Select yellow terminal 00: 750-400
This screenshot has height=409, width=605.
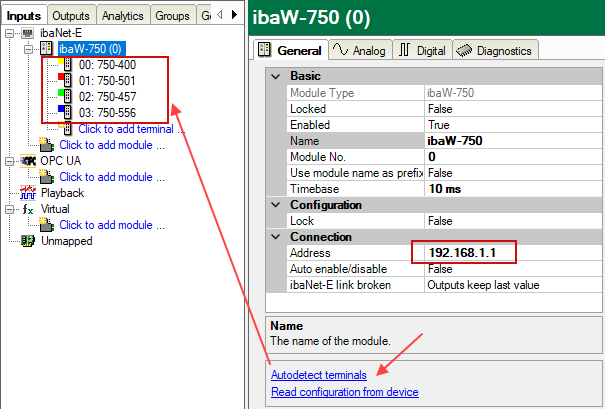click(66, 65)
